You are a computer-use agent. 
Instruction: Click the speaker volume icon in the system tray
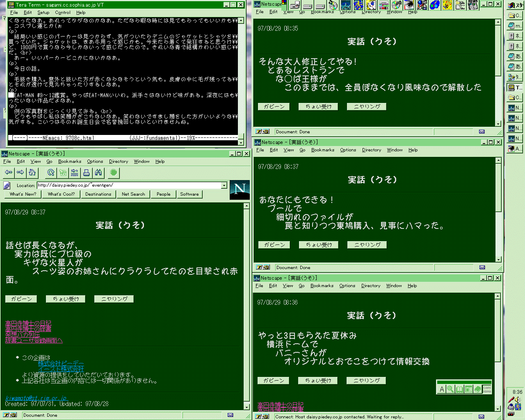point(518,400)
